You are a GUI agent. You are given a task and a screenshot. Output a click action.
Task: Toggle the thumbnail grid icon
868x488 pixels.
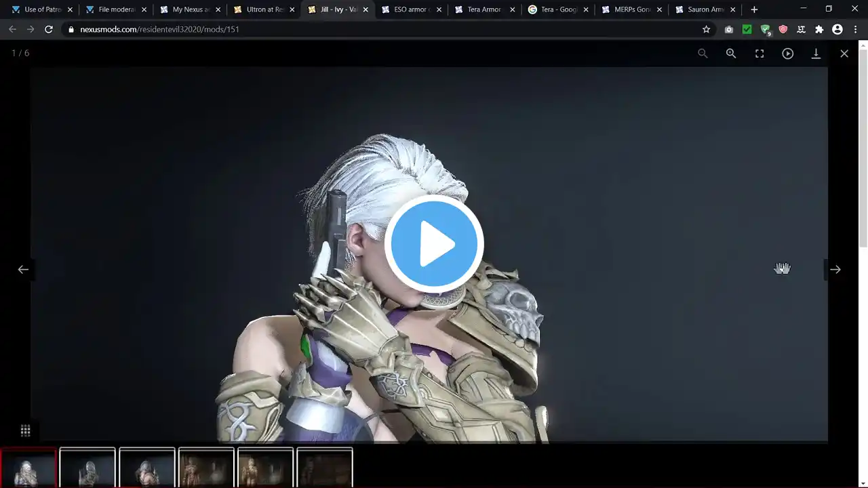click(25, 430)
